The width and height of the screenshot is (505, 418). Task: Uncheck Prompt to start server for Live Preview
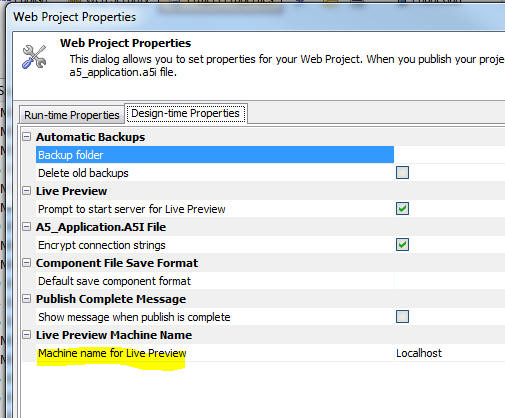[x=402, y=209]
